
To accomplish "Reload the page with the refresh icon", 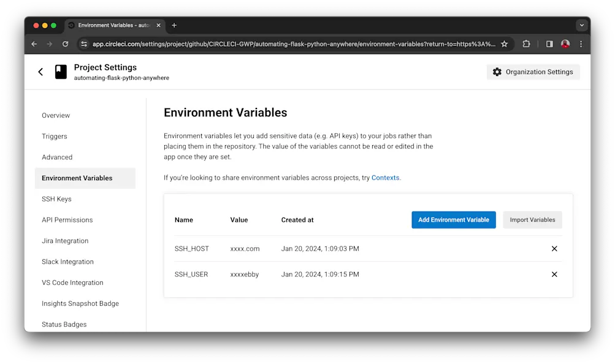I will point(65,44).
